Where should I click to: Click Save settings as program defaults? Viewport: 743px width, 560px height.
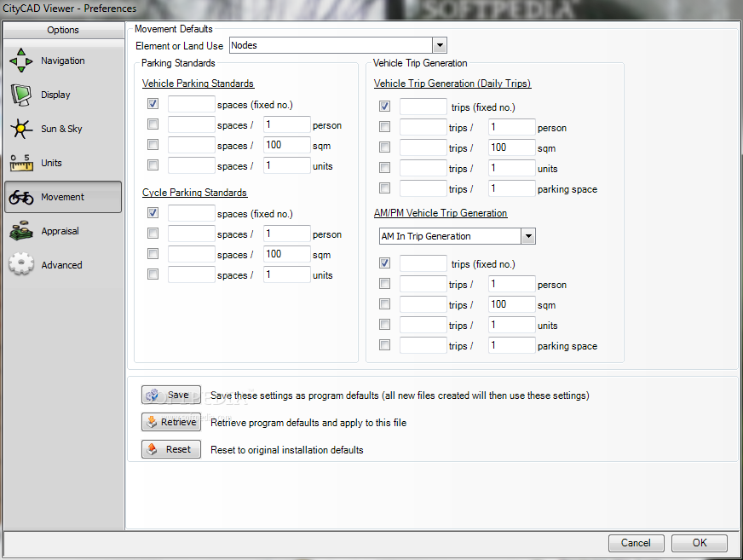coord(171,395)
